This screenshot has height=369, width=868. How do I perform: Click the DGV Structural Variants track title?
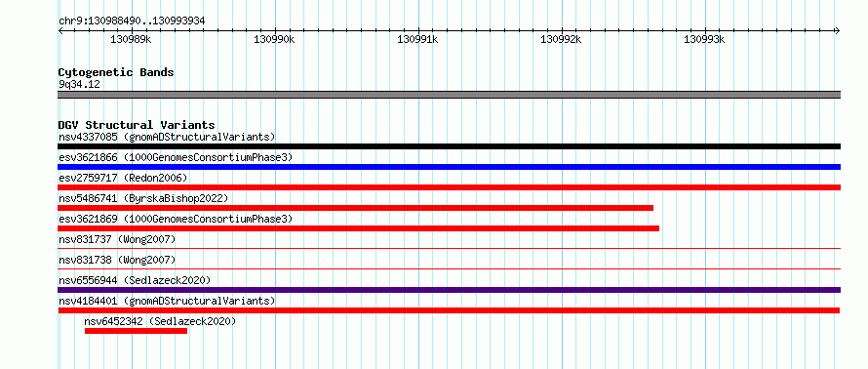pyautogui.click(x=137, y=125)
